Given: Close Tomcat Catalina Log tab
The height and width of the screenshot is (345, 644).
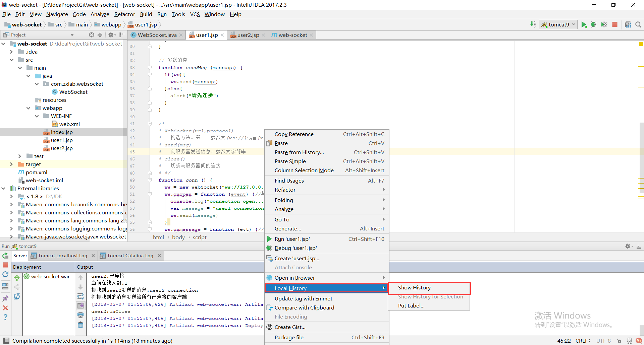Looking at the screenshot, I should point(159,256).
